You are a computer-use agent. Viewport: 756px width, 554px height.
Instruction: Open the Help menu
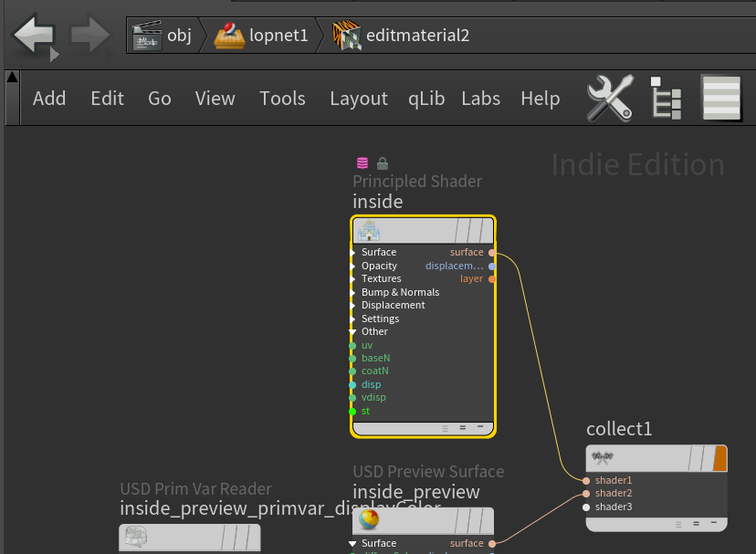click(x=540, y=99)
